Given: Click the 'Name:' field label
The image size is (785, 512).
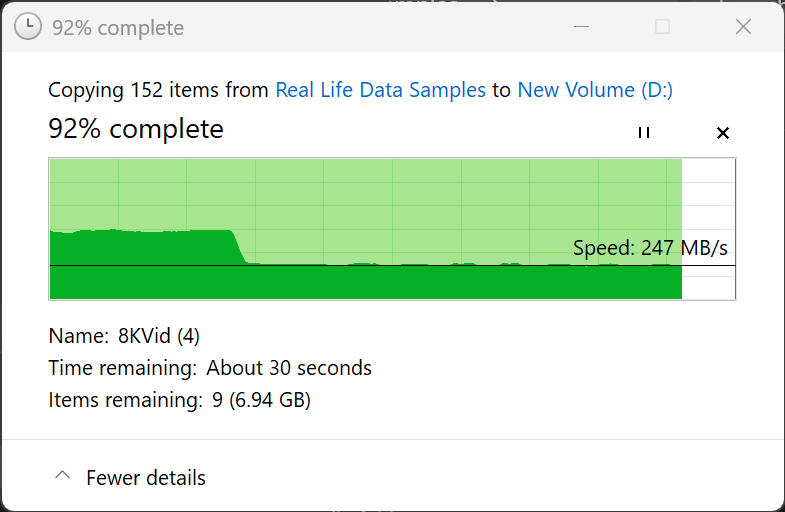Looking at the screenshot, I should [78, 336].
